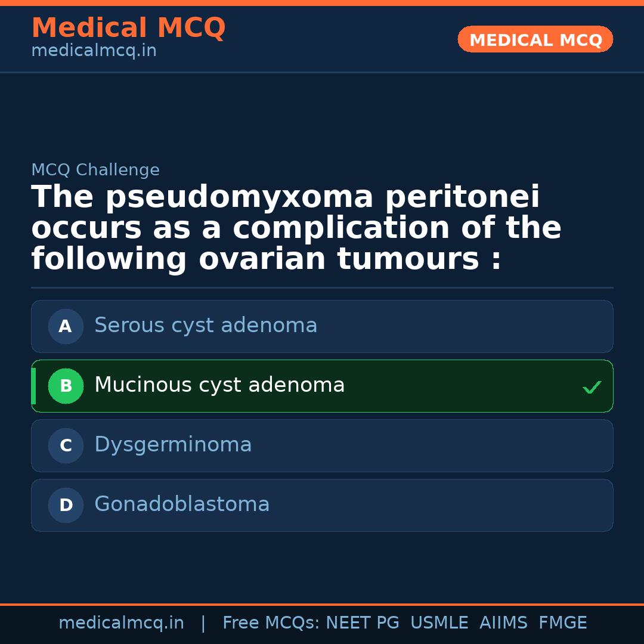Viewport: 644px width, 644px height.
Task: Open the Medical MCQ header title
Action: click(128, 28)
